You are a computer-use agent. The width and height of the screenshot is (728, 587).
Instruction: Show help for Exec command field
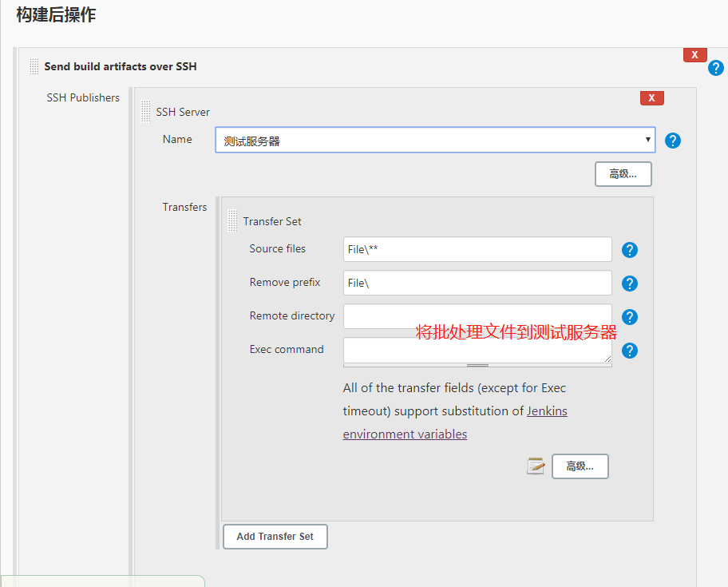(x=630, y=351)
